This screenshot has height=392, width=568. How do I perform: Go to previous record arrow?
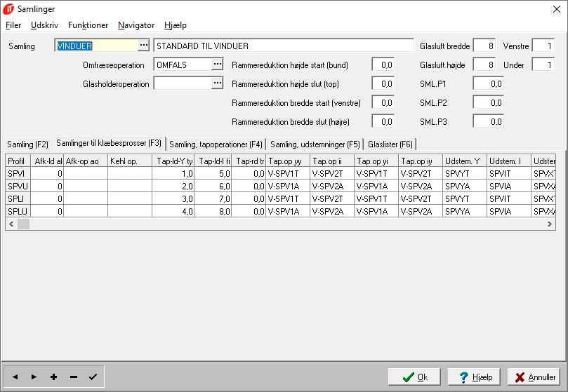click(x=15, y=377)
